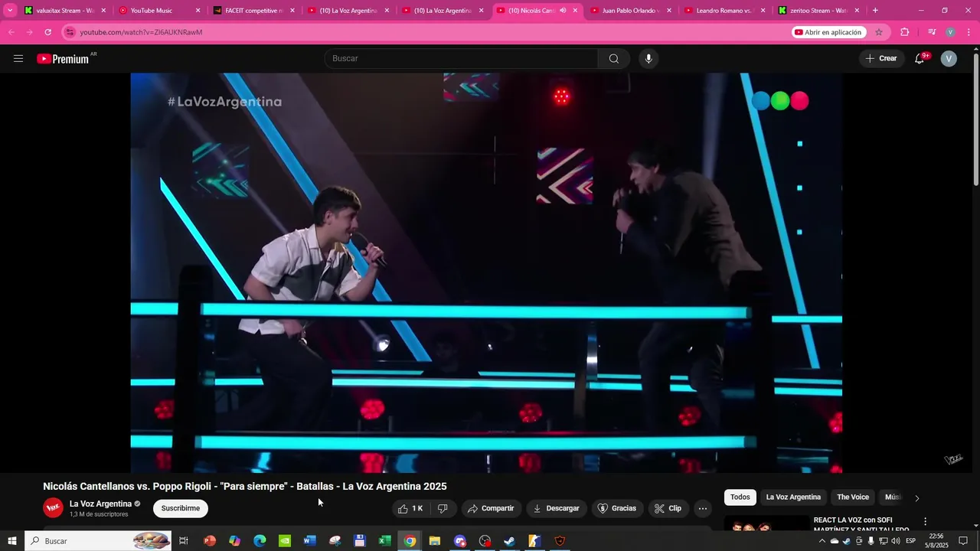Open a new browser tab
Viewport: 980px width, 551px height.
[875, 11]
